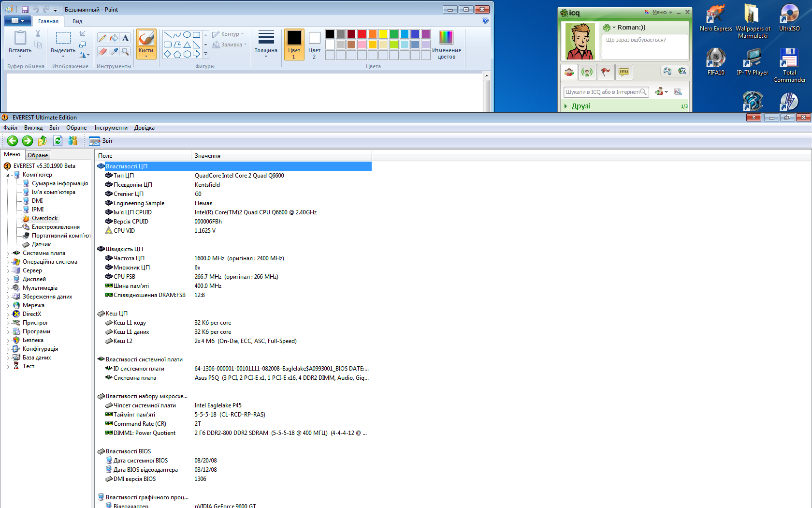
Task: Select the Text tool in Paint
Action: click(x=125, y=38)
